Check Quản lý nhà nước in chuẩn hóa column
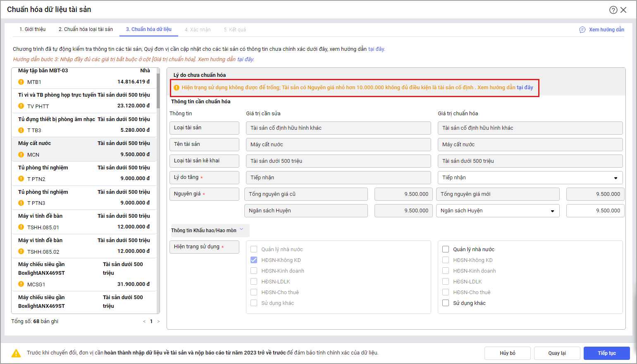The width and height of the screenshot is (637, 364). click(446, 249)
